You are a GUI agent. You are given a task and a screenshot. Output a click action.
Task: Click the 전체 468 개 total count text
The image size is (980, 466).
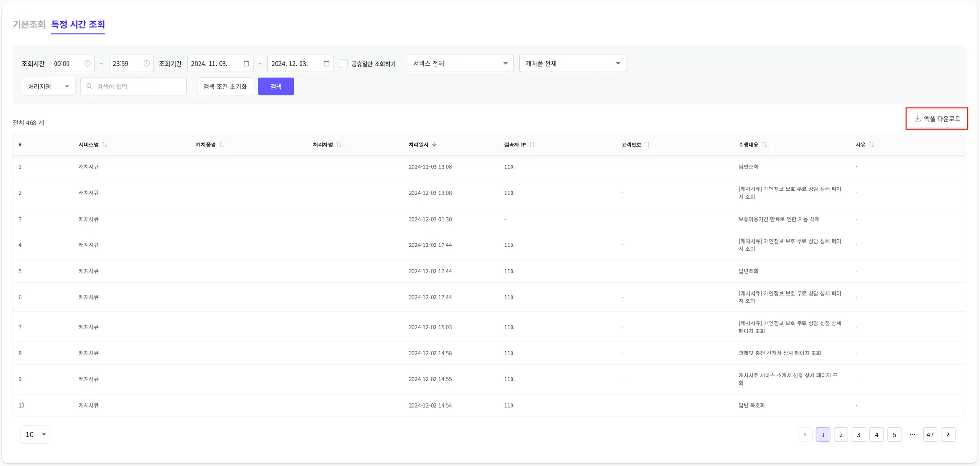pyautogui.click(x=28, y=122)
